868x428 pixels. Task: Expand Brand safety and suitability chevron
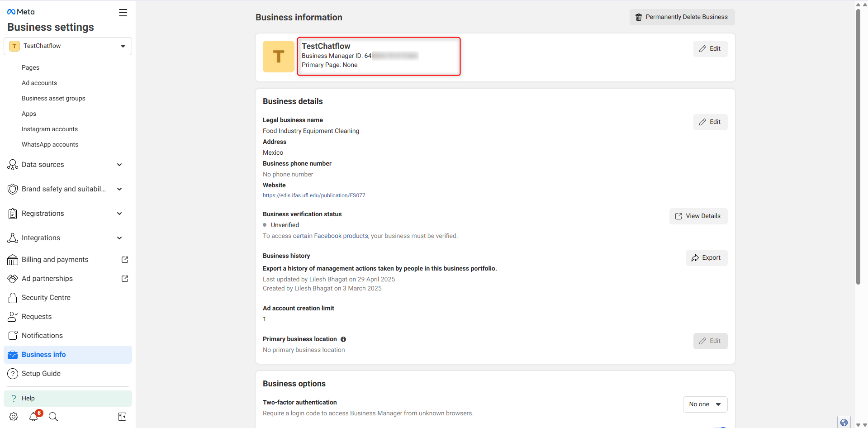[119, 189]
